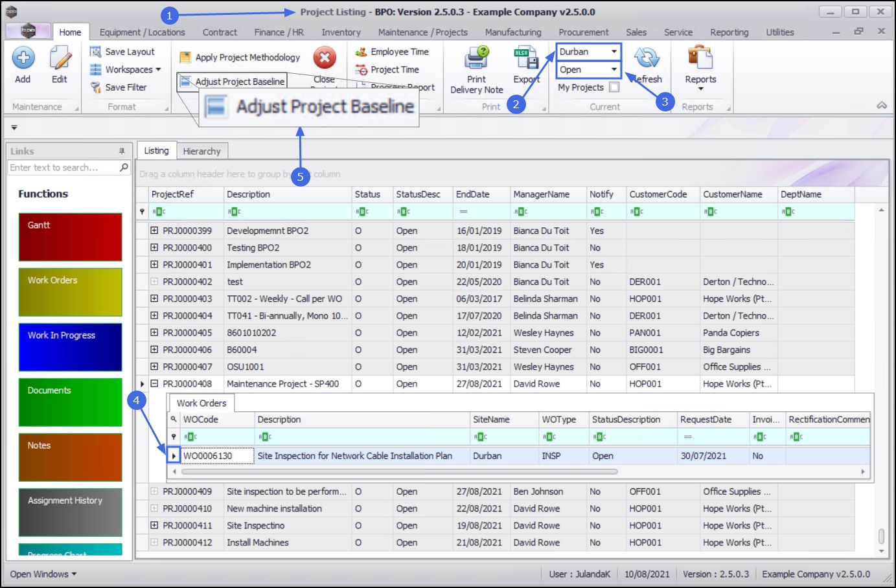The height and width of the screenshot is (588, 896).
Task: Open the Inventory ribbon tab
Action: (341, 32)
